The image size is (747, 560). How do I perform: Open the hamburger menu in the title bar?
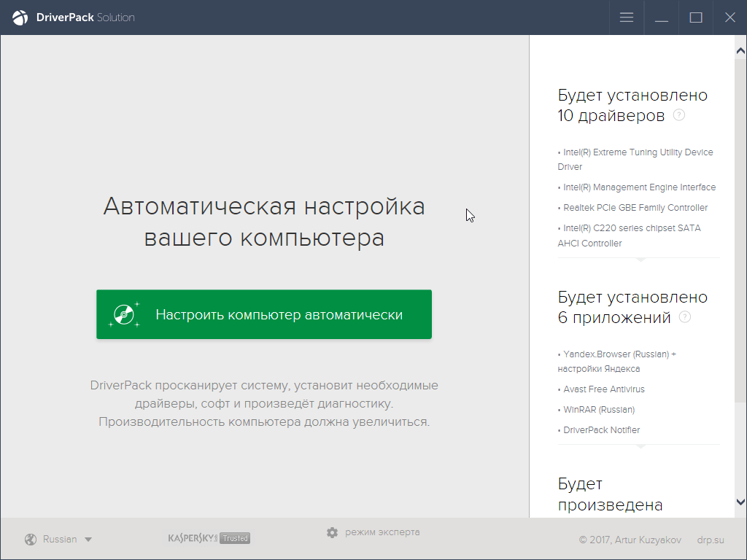coord(627,17)
